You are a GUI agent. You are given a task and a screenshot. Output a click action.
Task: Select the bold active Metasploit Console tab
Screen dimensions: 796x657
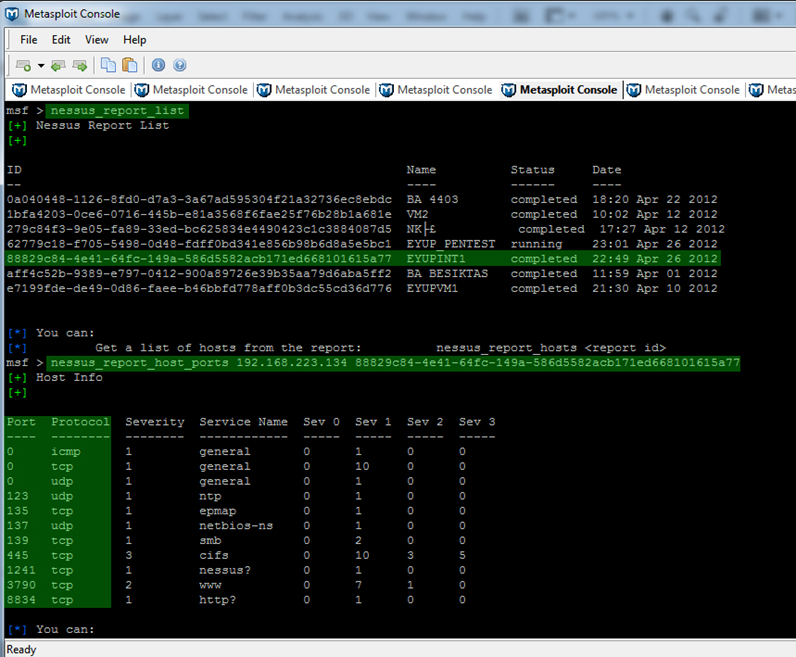559,90
